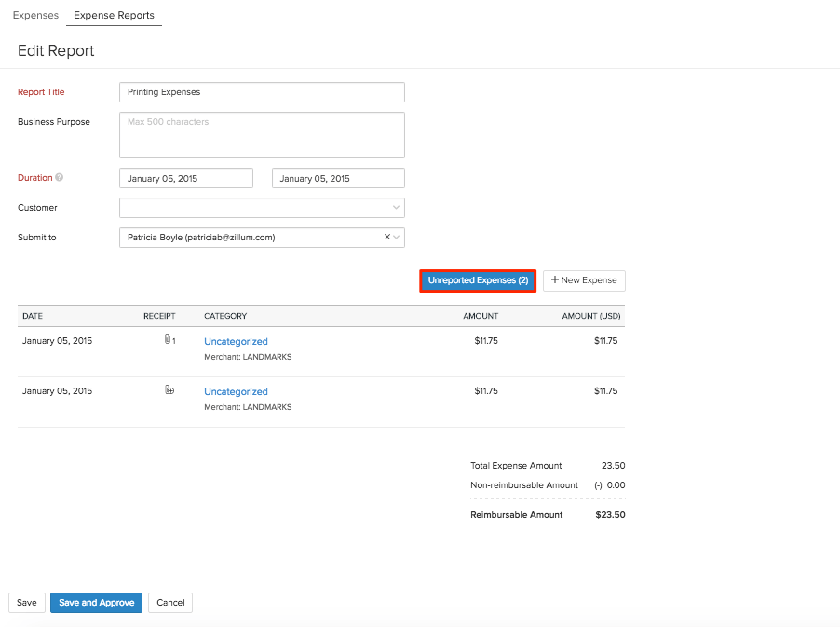Click the add receipt icon in second row
The image size is (840, 627).
tap(169, 390)
